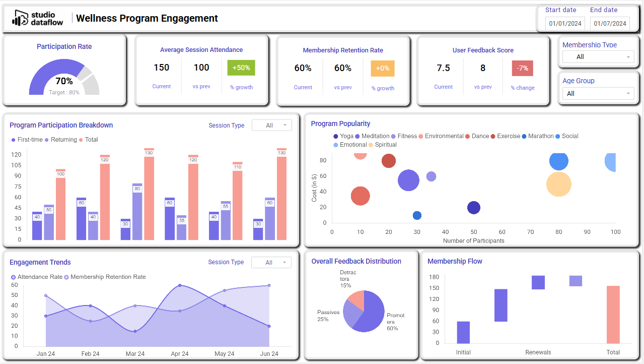Image resolution: width=644 pixels, height=364 pixels.
Task: Click the Studio Dataflow logo icon
Action: click(20, 18)
